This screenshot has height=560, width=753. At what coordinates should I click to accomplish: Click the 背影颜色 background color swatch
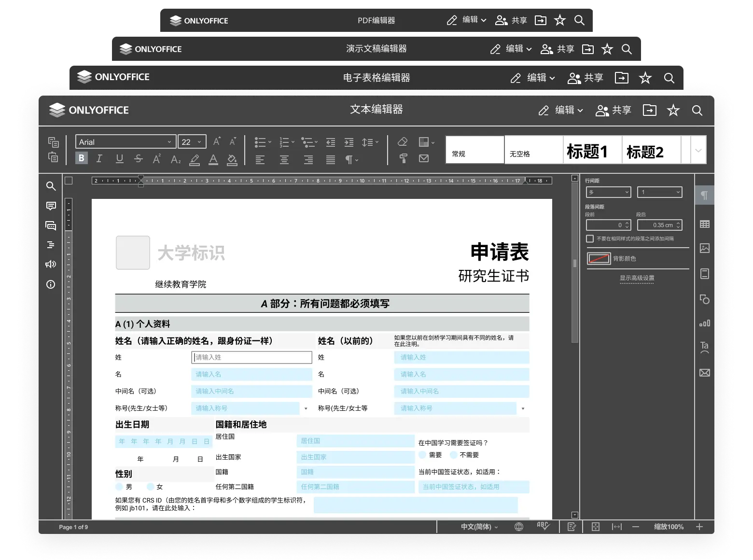pos(599,258)
